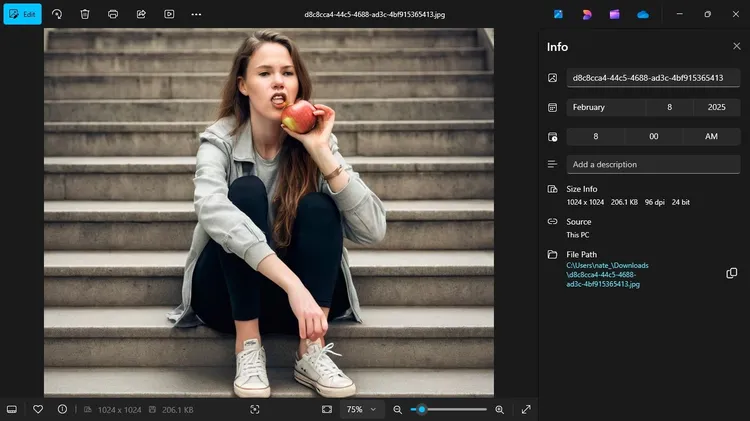Screen dimensions: 750x421
Task: Open the purple app icon in title bar
Action: (x=615, y=14)
